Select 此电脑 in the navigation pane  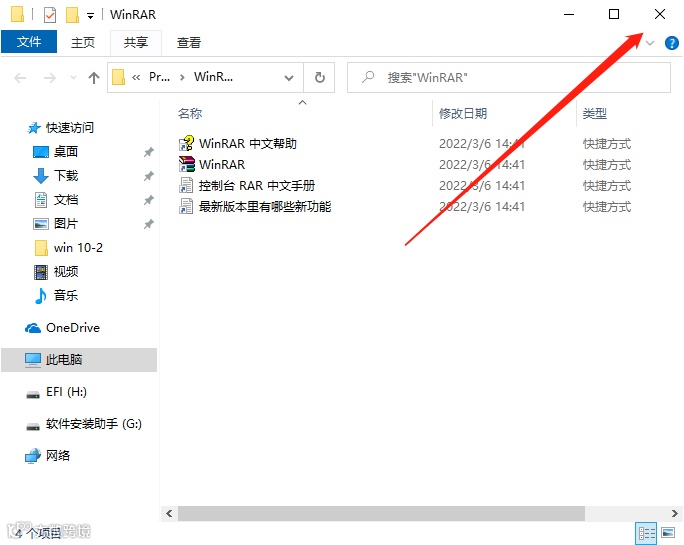click(79, 360)
